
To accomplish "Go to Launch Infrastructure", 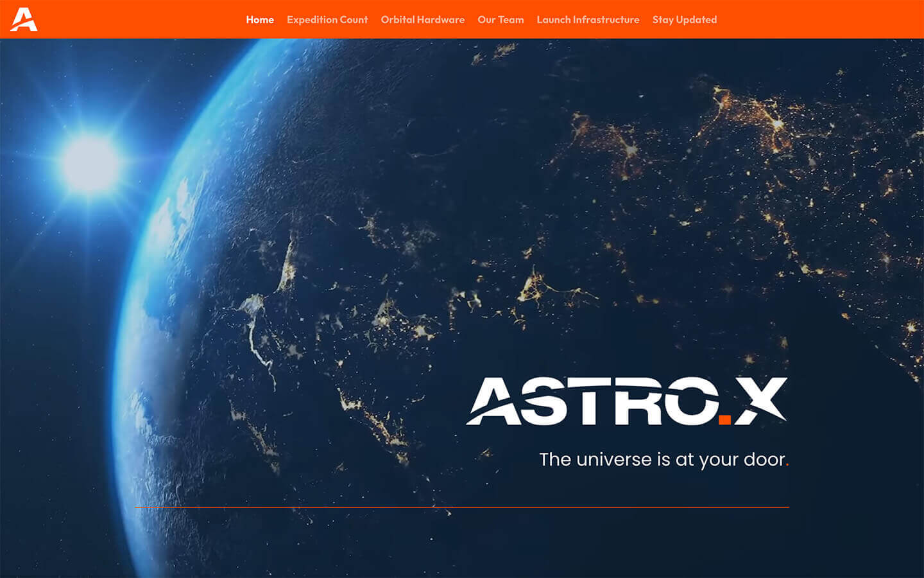I will tap(588, 19).
